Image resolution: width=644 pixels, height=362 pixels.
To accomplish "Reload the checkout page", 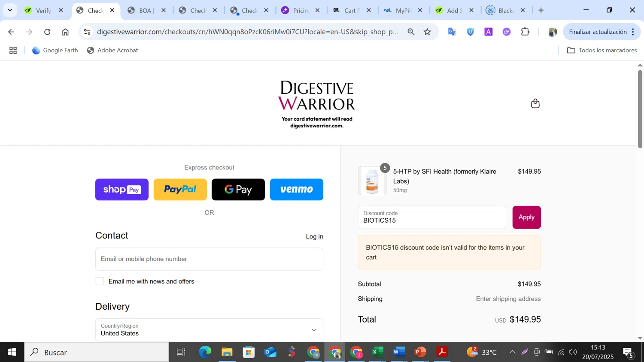I will (x=47, y=32).
